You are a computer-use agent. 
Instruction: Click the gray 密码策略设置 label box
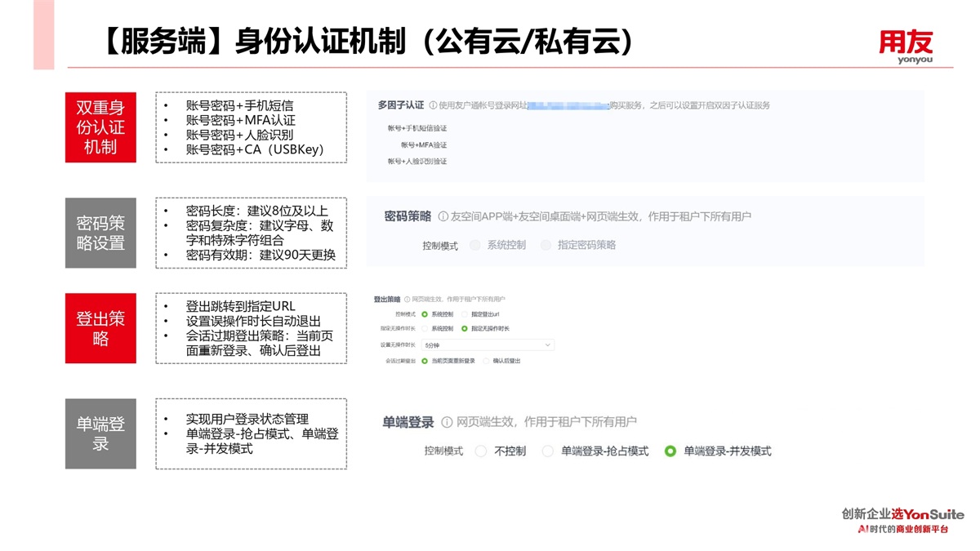pos(100,233)
